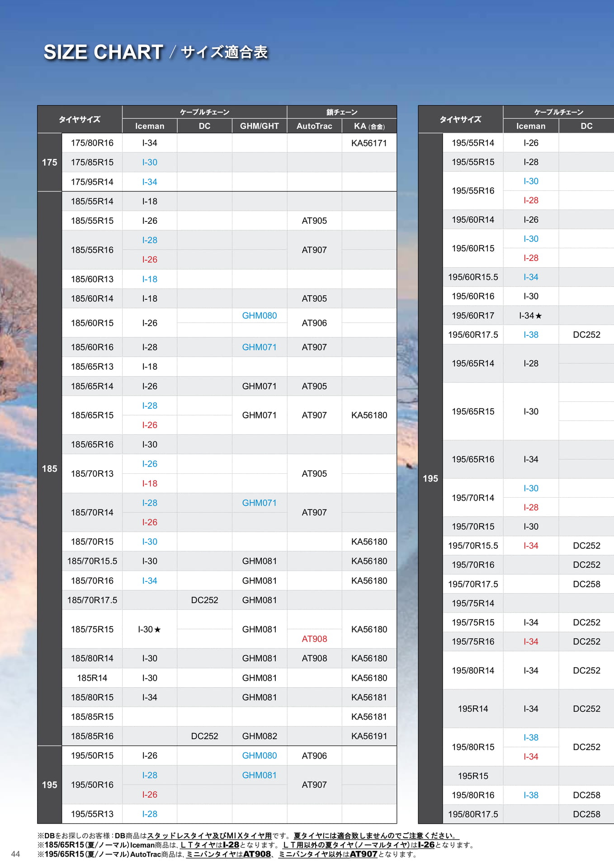Viewport: 614px width, 868px height.
Task: Click "GHM071" in the 185/60R16 row
Action: pos(260,347)
